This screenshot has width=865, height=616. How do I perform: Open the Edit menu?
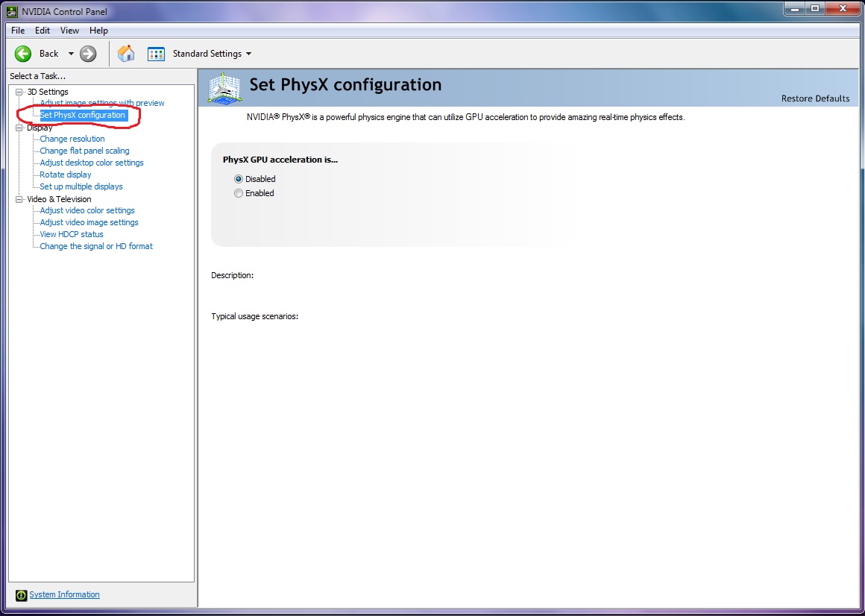click(43, 31)
